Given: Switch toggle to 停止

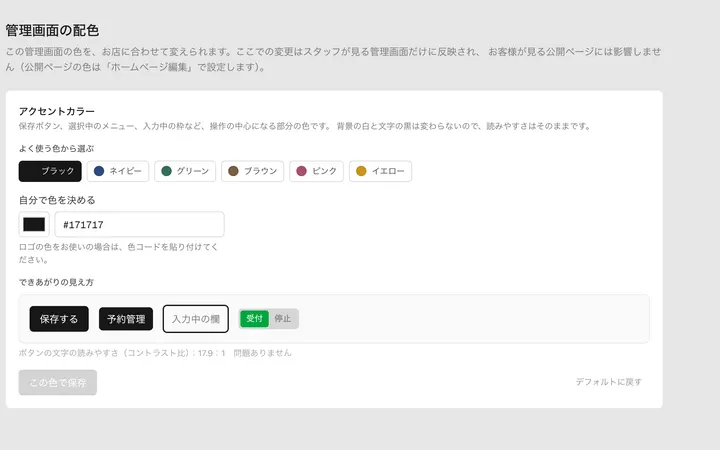Looking at the screenshot, I should pos(283,319).
